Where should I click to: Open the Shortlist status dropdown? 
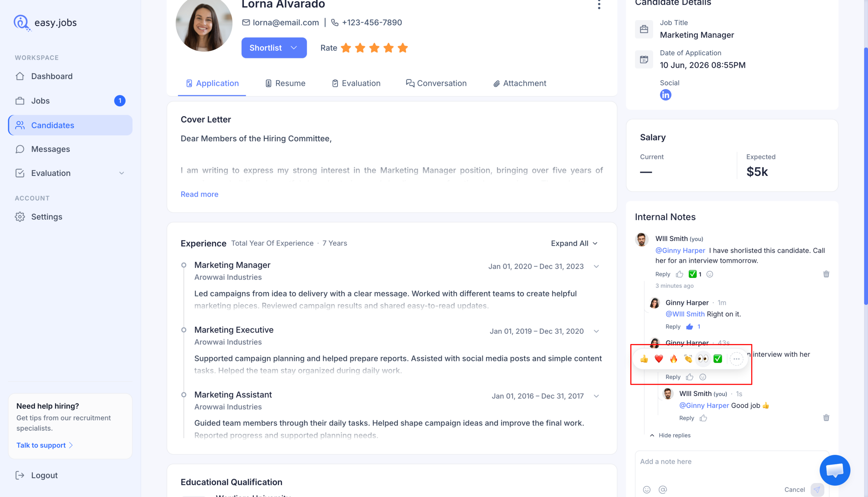[x=274, y=48]
